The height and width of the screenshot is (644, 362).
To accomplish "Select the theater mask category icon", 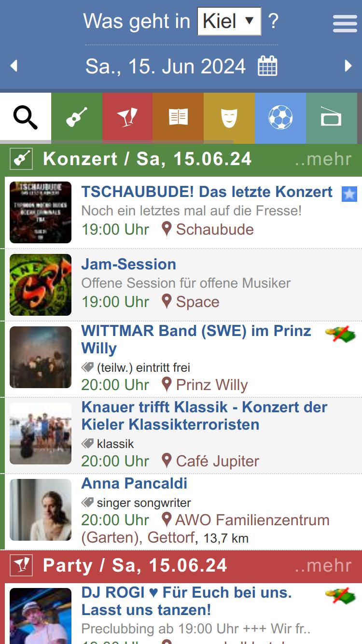I will (x=229, y=118).
